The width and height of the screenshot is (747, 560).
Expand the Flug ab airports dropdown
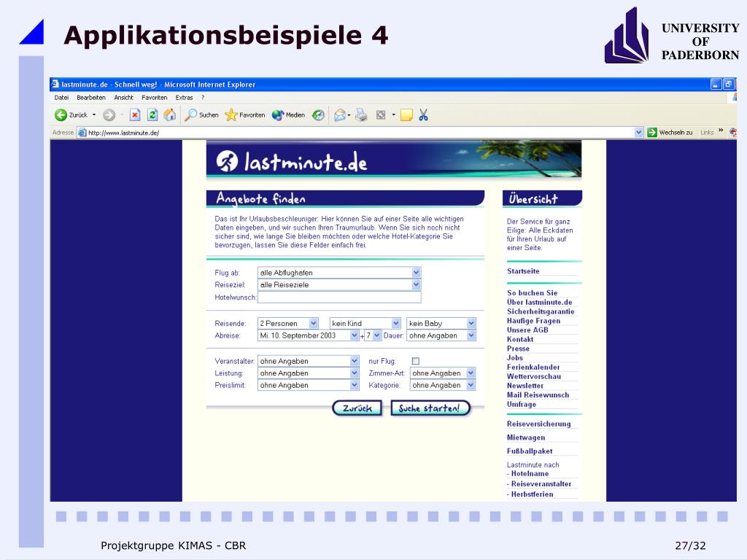[416, 273]
